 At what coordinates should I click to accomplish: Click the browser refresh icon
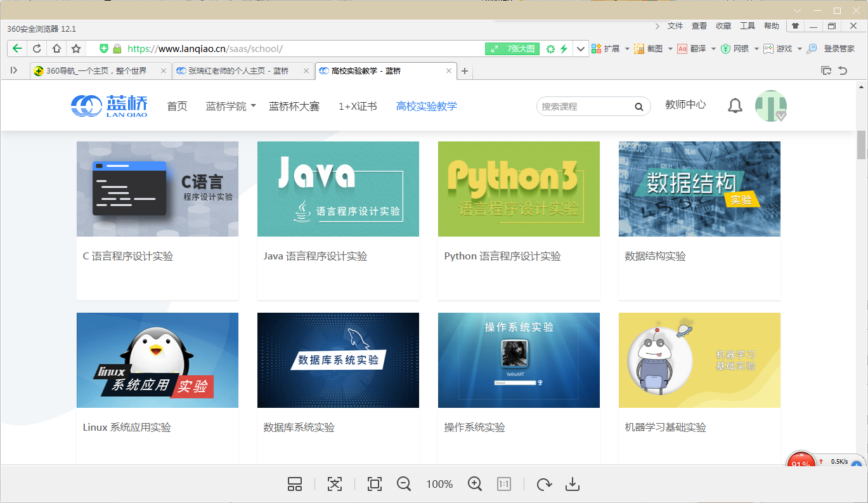[37, 49]
